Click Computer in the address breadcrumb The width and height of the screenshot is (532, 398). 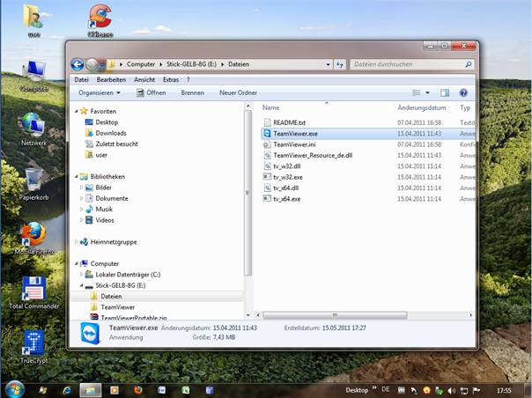tap(140, 64)
